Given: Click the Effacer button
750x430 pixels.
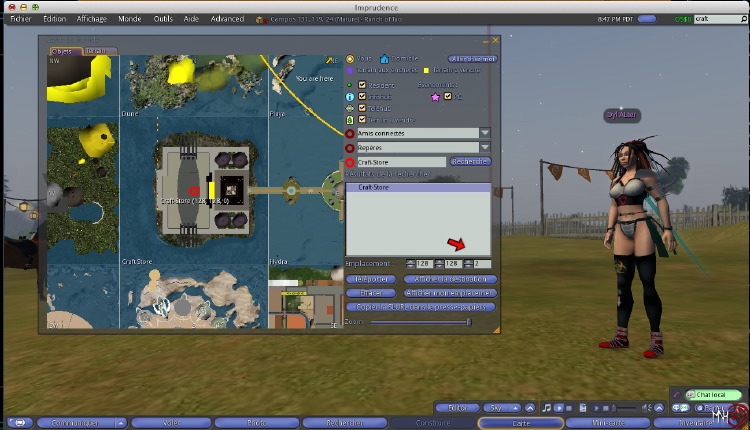Looking at the screenshot, I should [x=371, y=293].
